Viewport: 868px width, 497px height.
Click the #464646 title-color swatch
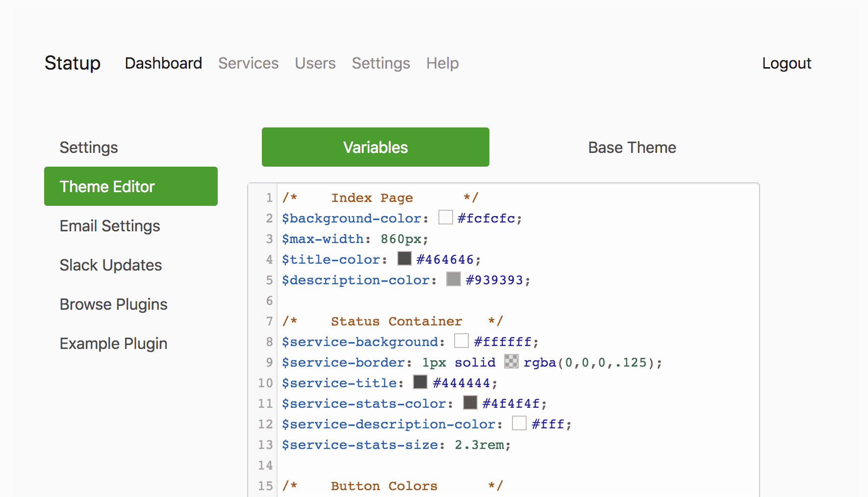point(405,259)
